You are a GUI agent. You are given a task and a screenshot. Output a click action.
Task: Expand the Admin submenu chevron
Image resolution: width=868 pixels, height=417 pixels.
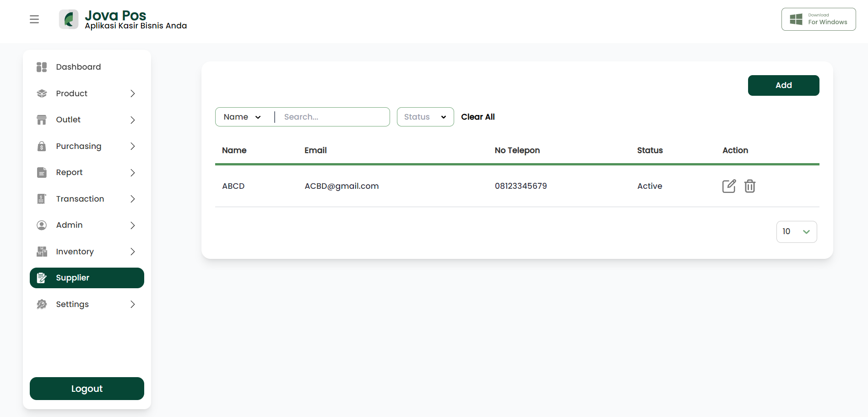coord(133,225)
